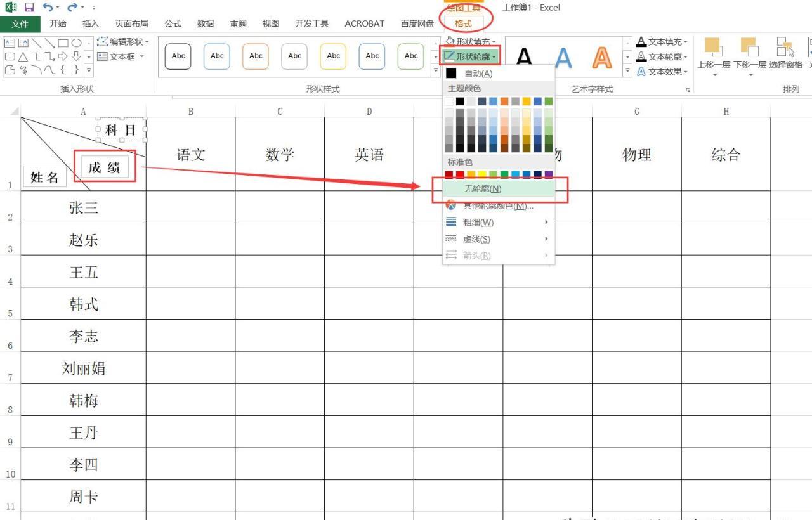Pick purple standard color swatch
This screenshot has width=812, height=520.
click(549, 174)
